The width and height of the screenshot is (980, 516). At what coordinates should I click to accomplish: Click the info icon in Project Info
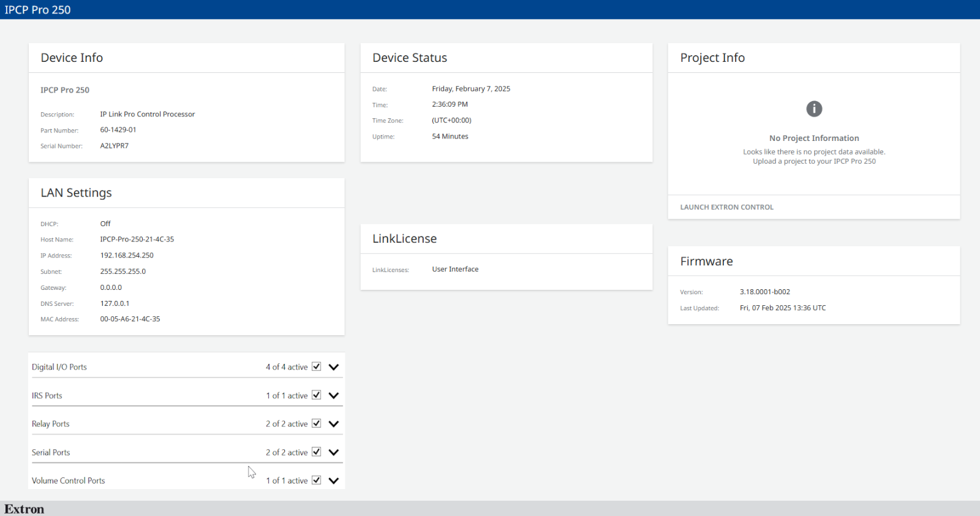[814, 109]
